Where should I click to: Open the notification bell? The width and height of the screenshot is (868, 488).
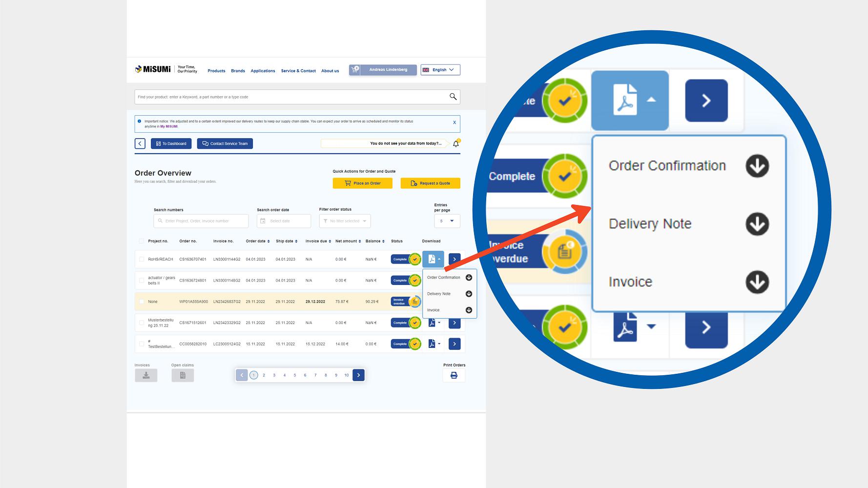click(x=456, y=144)
